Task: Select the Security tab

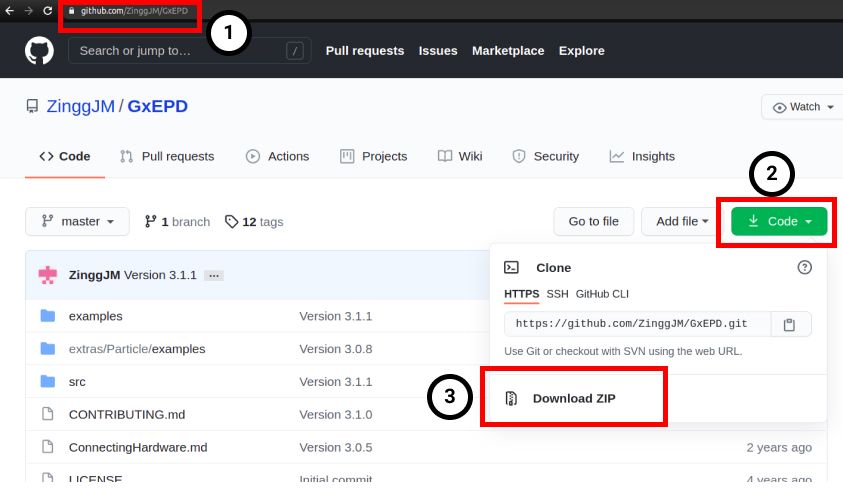Action: coord(546,156)
